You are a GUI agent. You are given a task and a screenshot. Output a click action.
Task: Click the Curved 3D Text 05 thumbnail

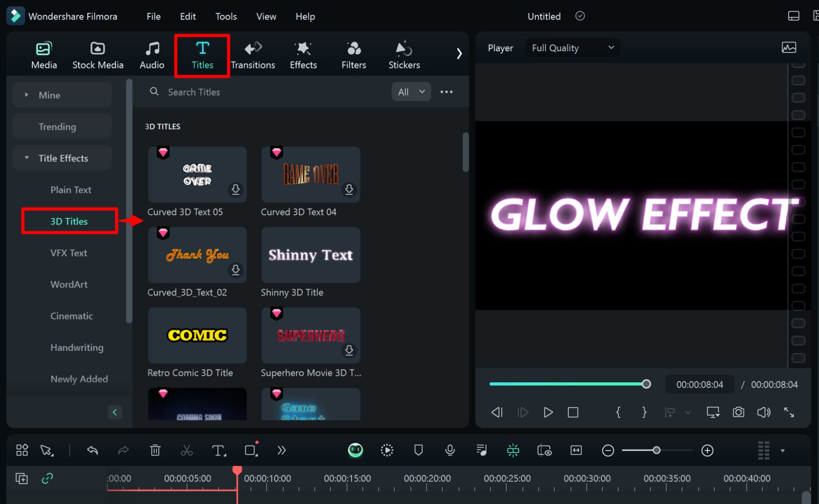click(x=197, y=173)
